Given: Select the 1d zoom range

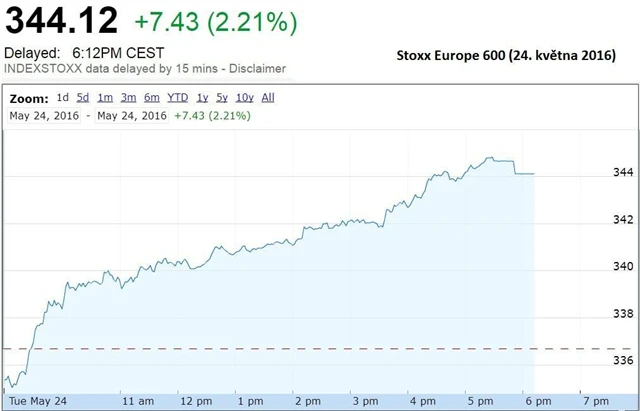Looking at the screenshot, I should (63, 98).
